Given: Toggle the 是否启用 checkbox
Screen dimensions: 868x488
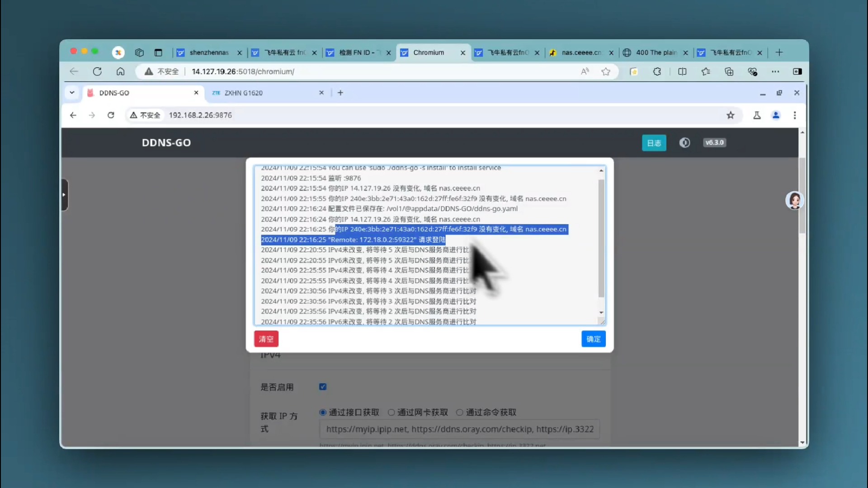Looking at the screenshot, I should click(x=322, y=387).
